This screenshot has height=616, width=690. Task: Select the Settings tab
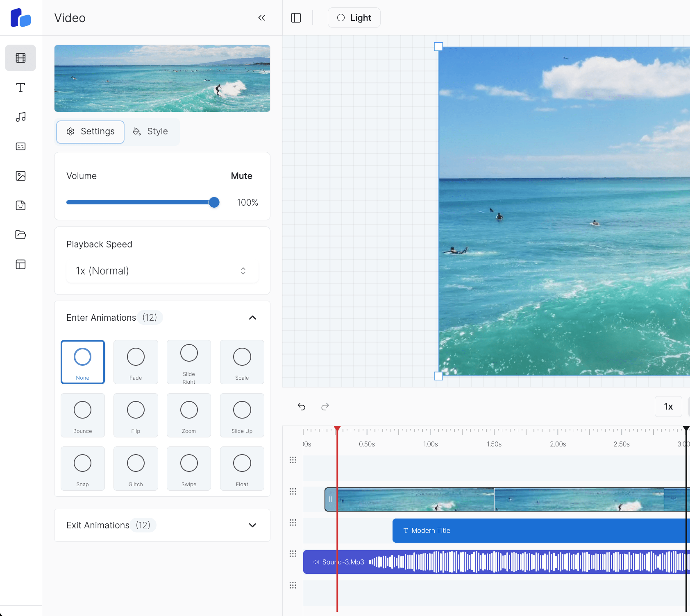tap(91, 131)
